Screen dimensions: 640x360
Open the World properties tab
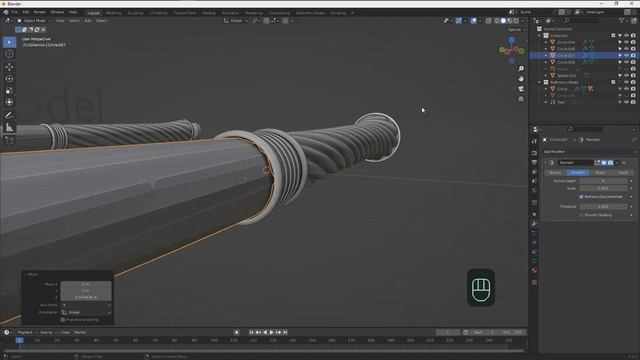534,190
